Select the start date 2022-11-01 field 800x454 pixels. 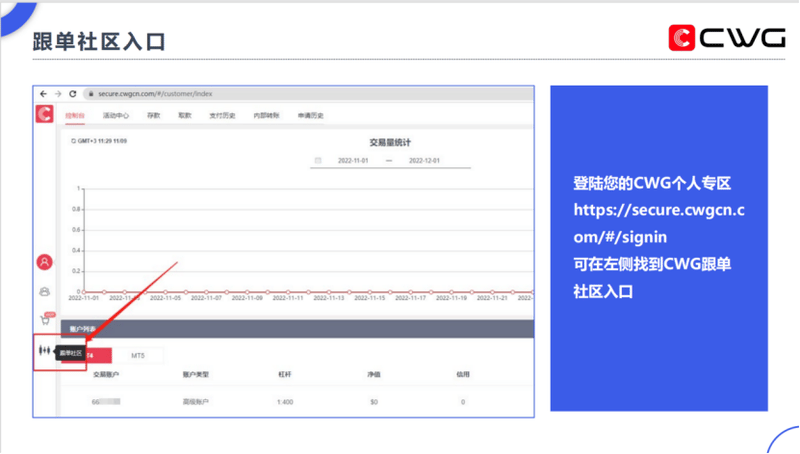point(353,161)
